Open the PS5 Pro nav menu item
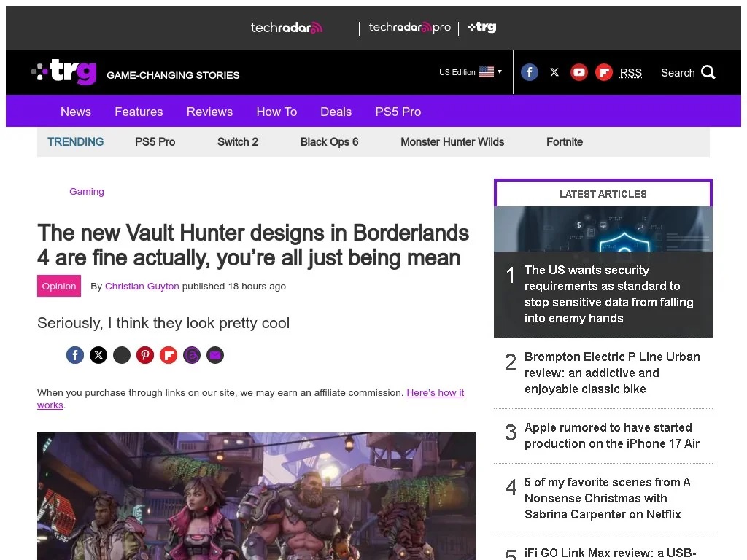Viewport: 747px width, 560px height. [398, 112]
